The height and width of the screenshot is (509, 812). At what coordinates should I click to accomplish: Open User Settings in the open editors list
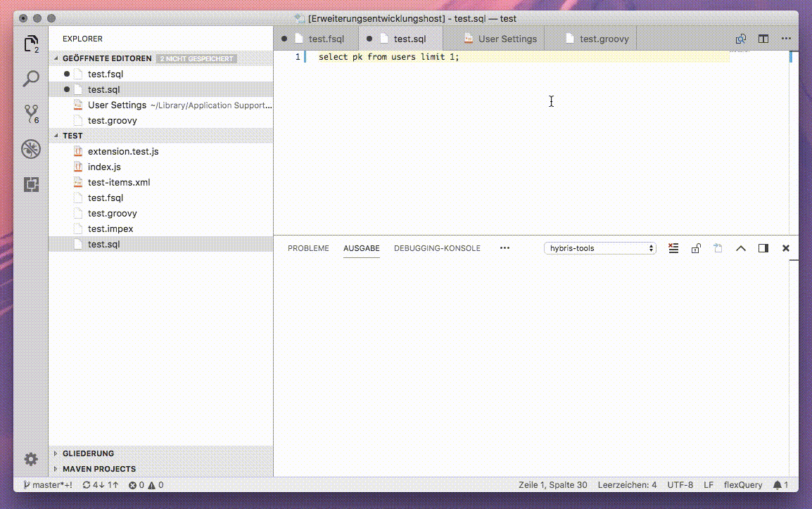coord(160,105)
